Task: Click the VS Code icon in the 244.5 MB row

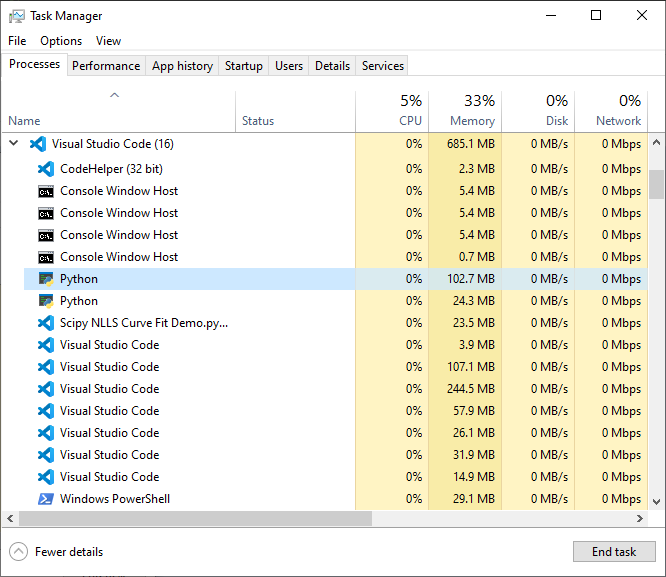Action: 46,389
